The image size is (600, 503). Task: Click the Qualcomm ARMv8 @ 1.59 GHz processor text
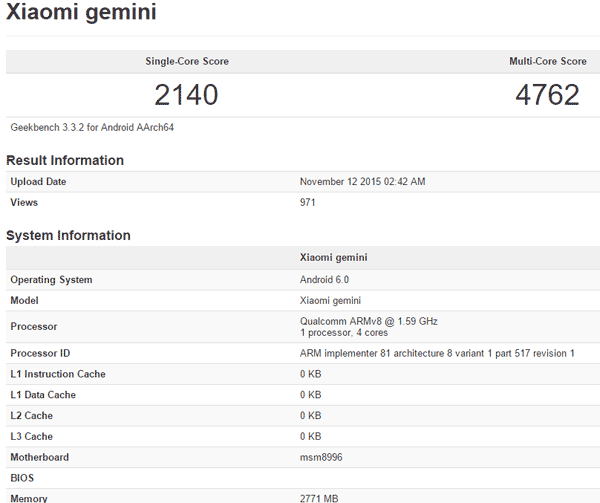click(368, 321)
